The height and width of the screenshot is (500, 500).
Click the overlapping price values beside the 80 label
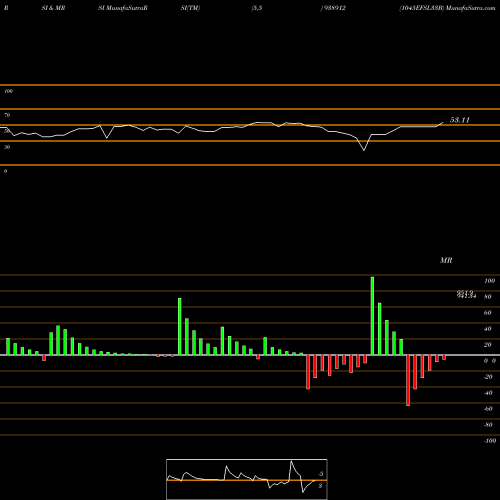tap(466, 294)
